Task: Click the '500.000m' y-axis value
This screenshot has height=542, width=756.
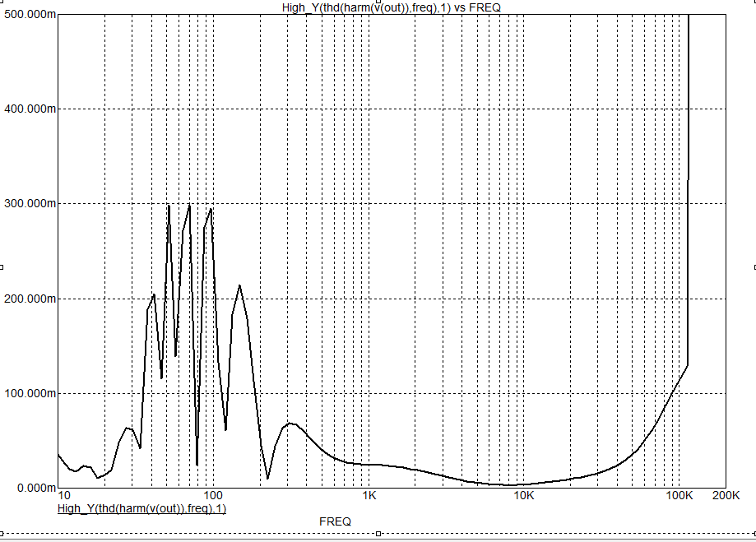Action: [30, 14]
